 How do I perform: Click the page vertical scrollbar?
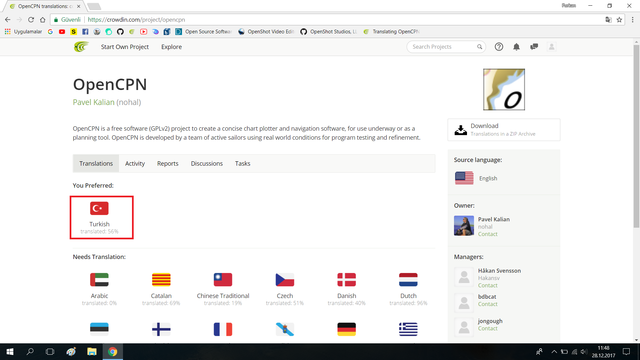(x=636, y=136)
